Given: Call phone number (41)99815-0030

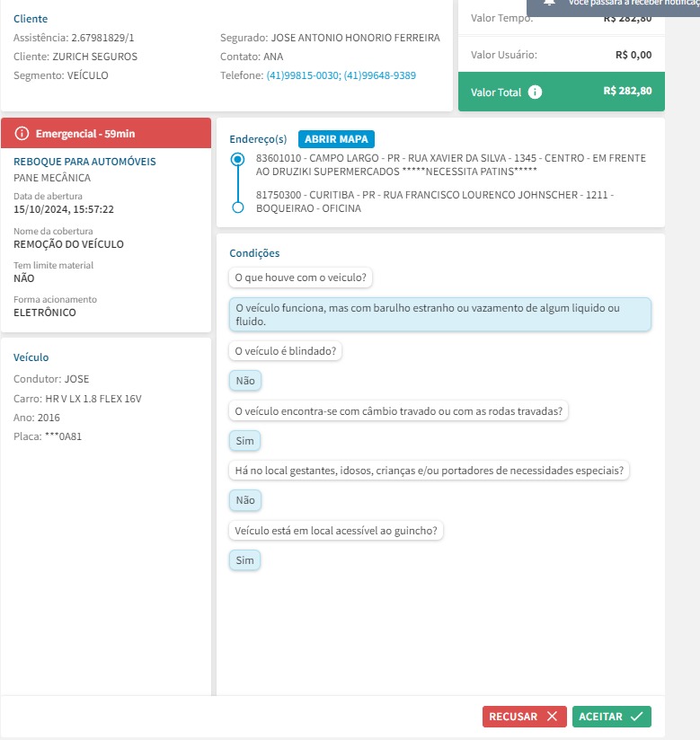Looking at the screenshot, I should tap(302, 75).
